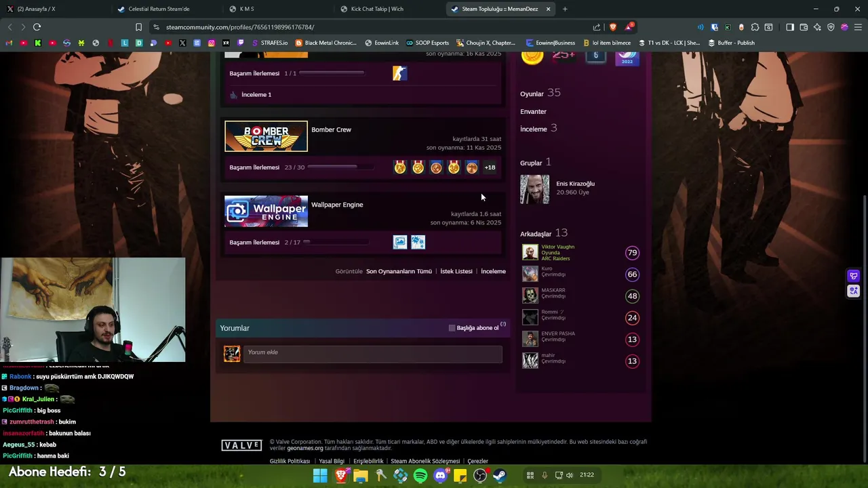Reload the current page
Screen dimensions: 868x488
coord(37,27)
